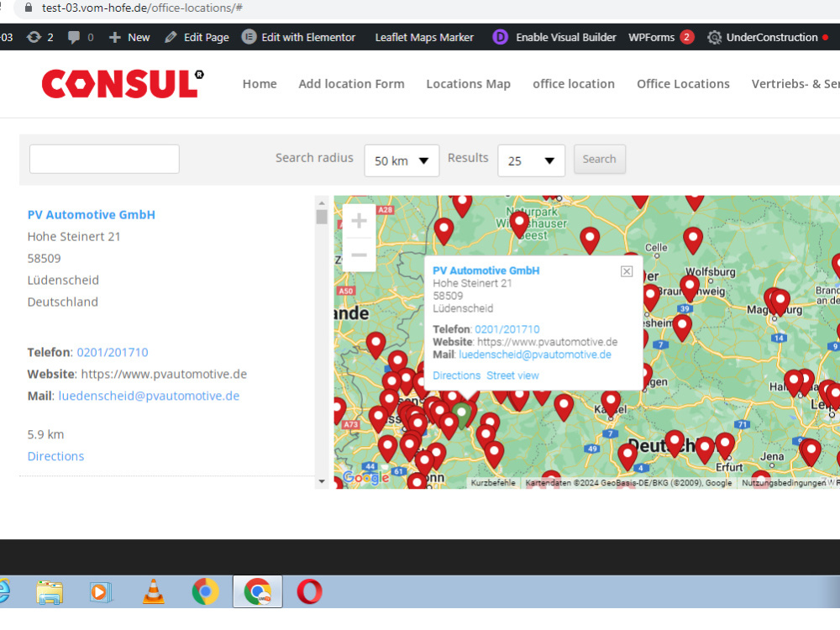
Task: Click the red marker at Wolfsburg
Action: [690, 288]
